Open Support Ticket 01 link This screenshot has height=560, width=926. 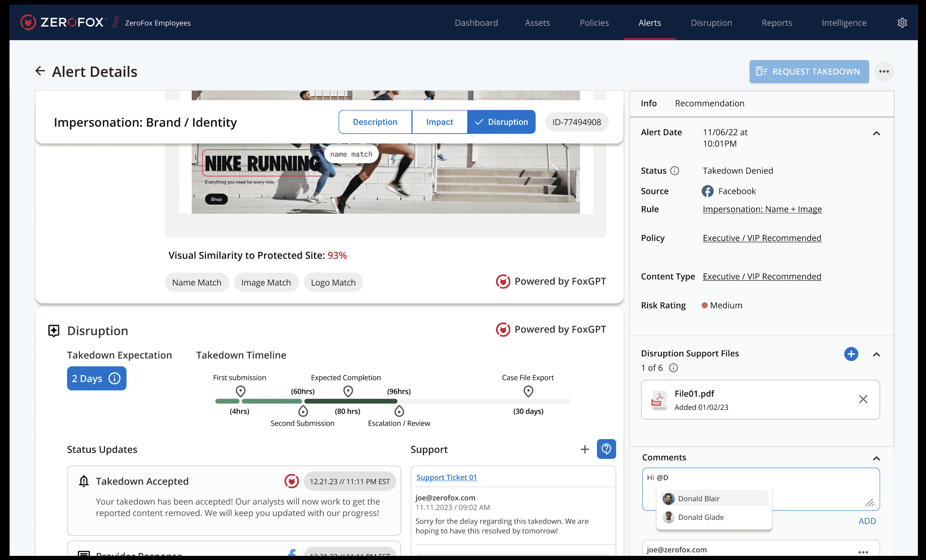[x=446, y=477]
